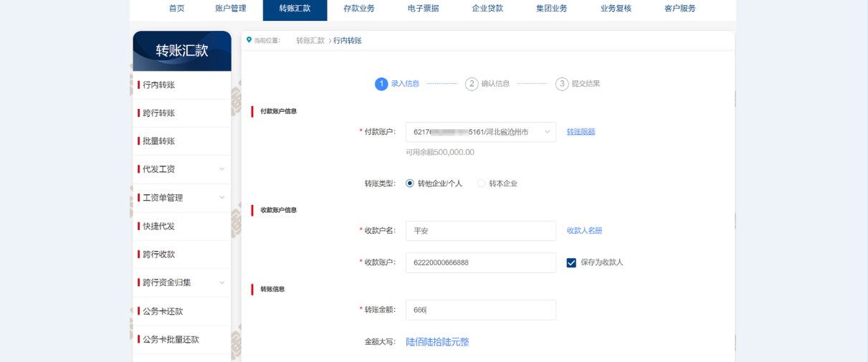Click 行内转账 in the breadcrumb
Image resolution: width=868 pixels, height=362 pixels.
348,41
